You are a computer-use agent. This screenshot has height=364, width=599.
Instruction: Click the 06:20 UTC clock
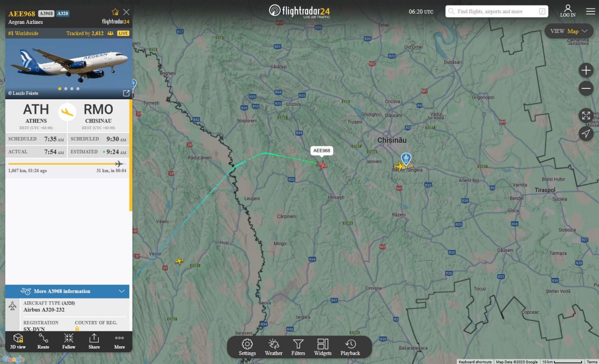[x=421, y=11]
